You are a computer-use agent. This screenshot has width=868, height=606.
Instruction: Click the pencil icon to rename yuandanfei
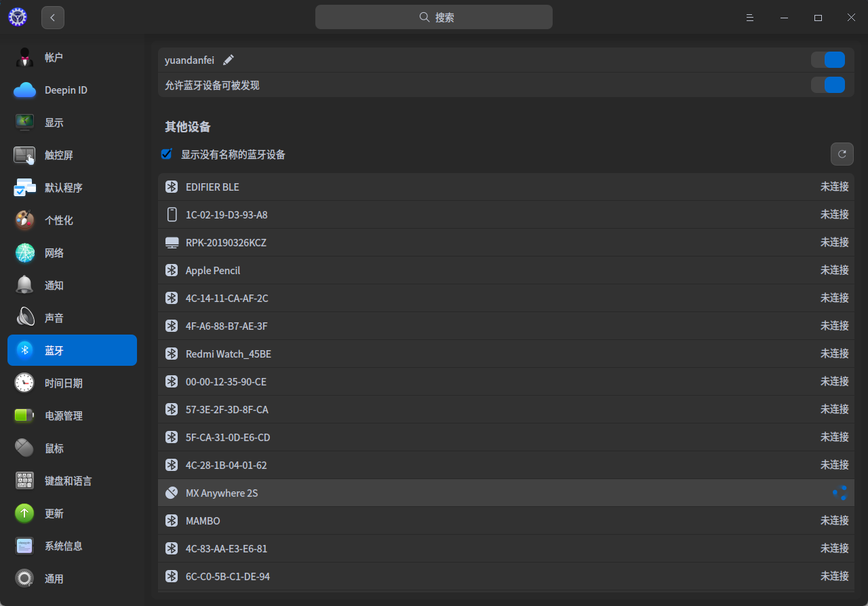(x=229, y=60)
